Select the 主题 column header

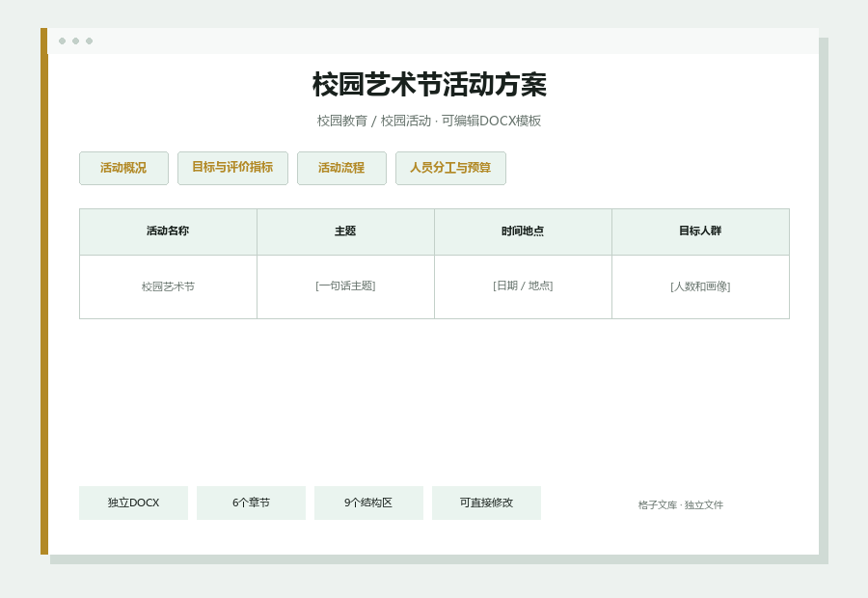pyautogui.click(x=345, y=231)
